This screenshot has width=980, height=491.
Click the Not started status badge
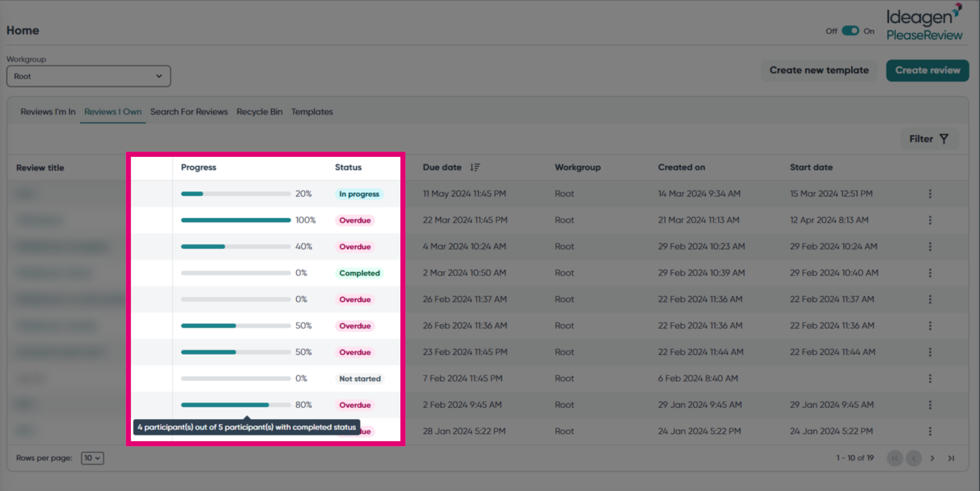360,379
